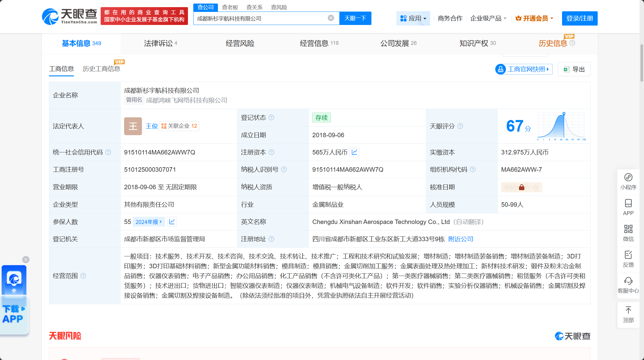This screenshot has height=360, width=644.
Task: Click the registered capital trend chart icon
Action: pos(354,152)
